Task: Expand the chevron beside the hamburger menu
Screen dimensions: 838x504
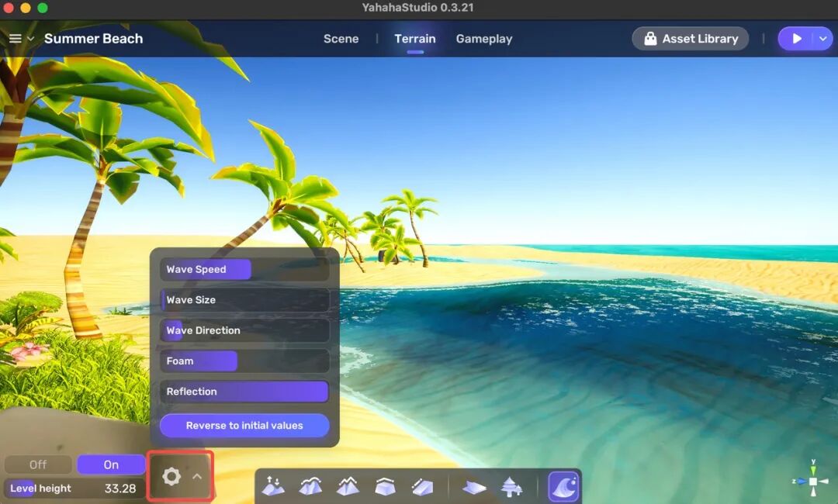Action: coord(30,39)
